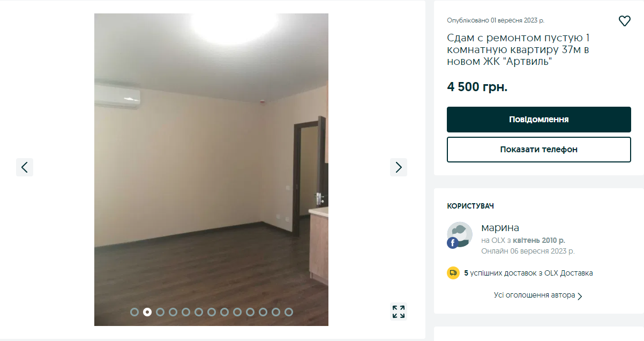
Task: Select the tenth photo indicator dot
Action: pyautogui.click(x=250, y=312)
